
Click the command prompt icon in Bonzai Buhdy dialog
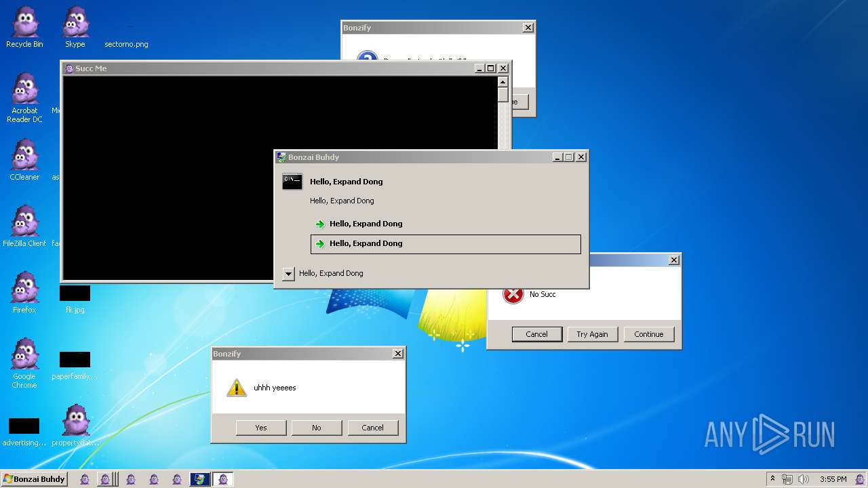292,182
